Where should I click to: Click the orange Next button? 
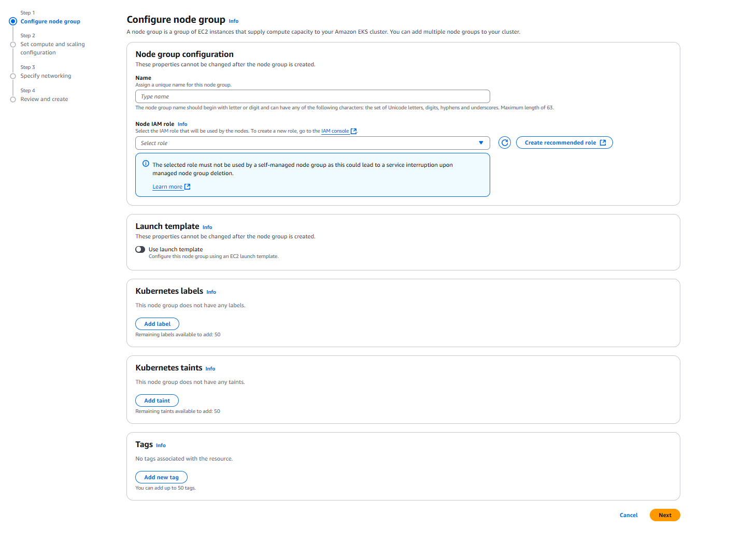point(665,515)
